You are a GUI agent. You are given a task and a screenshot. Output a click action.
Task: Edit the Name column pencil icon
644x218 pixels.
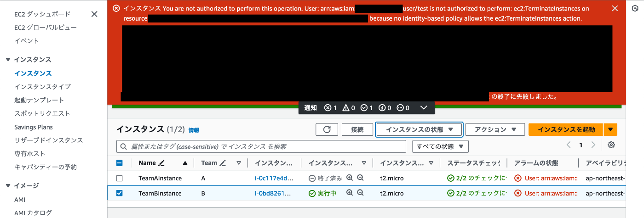pyautogui.click(x=161, y=163)
